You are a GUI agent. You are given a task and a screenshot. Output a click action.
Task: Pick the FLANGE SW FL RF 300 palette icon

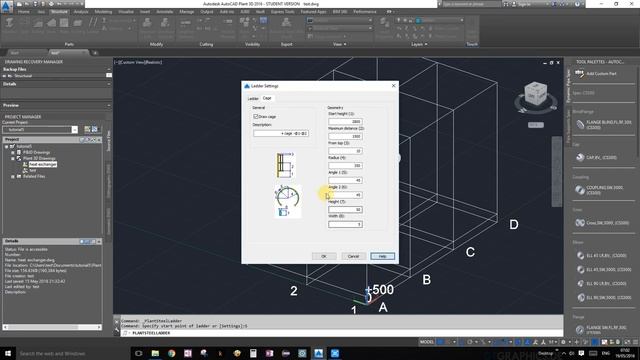click(x=580, y=330)
